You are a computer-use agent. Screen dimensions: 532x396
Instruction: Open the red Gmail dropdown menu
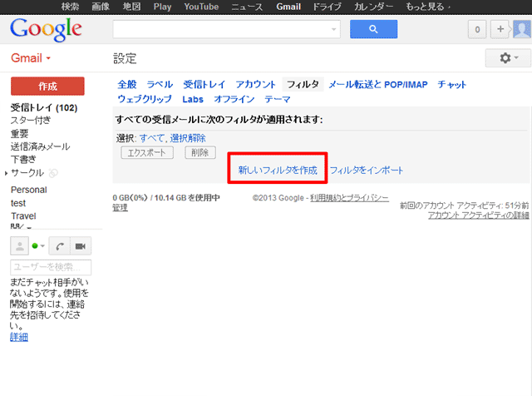pos(31,59)
